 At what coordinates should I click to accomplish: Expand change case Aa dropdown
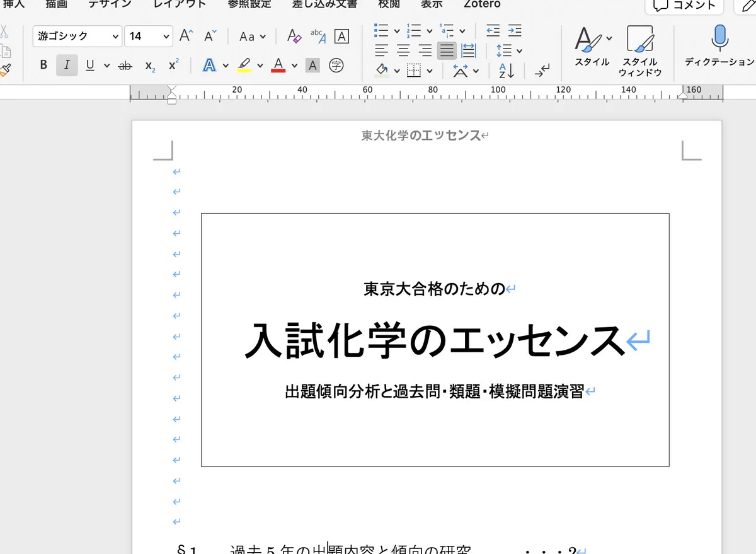coord(253,36)
